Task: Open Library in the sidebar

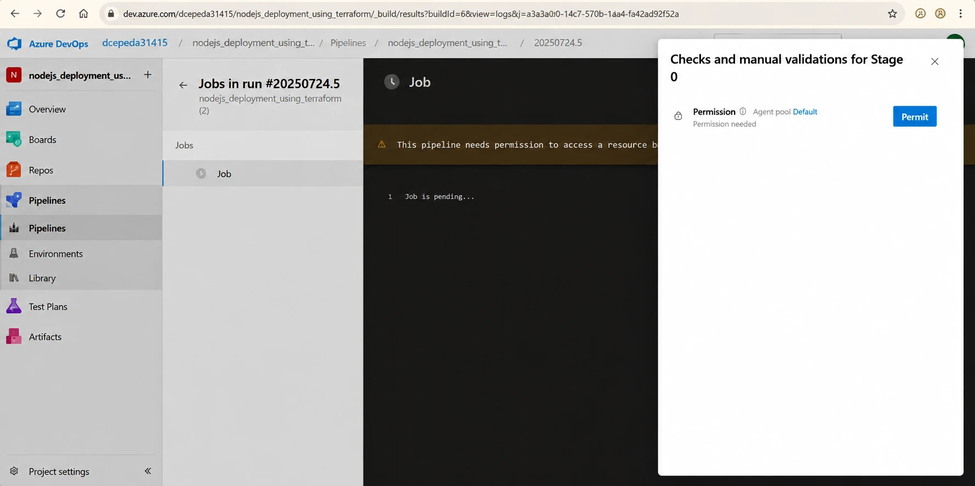Action: coord(81,278)
